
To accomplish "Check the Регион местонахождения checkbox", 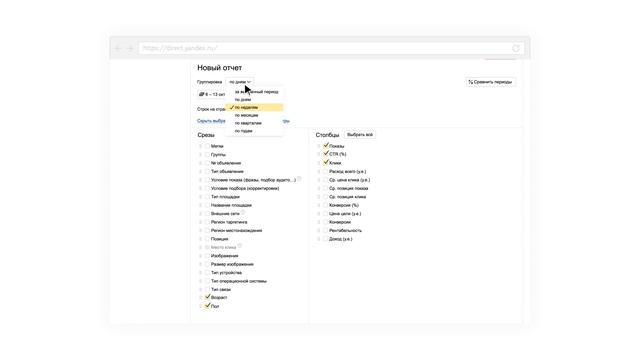I will pyautogui.click(x=207, y=230).
